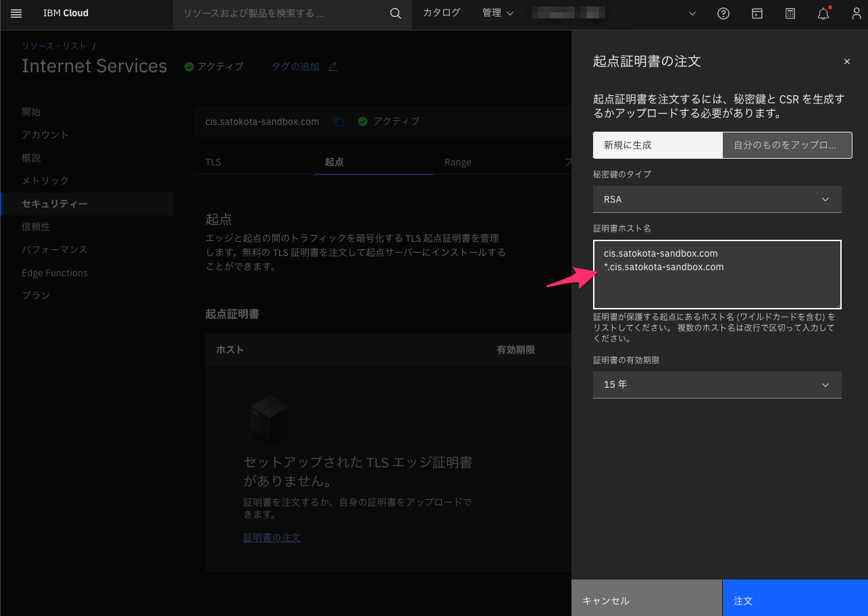Open セキュリティー in the sidebar

86,204
